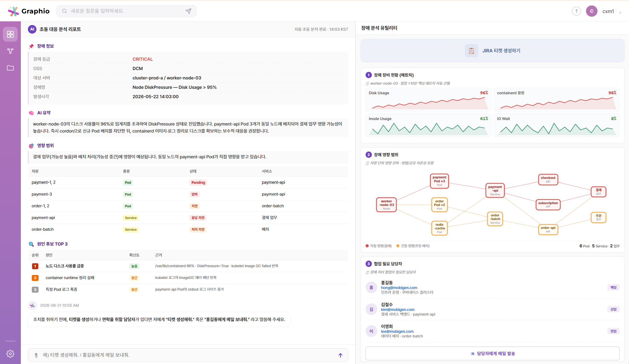Open the folder icon in sidebar
Viewport: 629px width, 364px height.
click(x=10, y=68)
